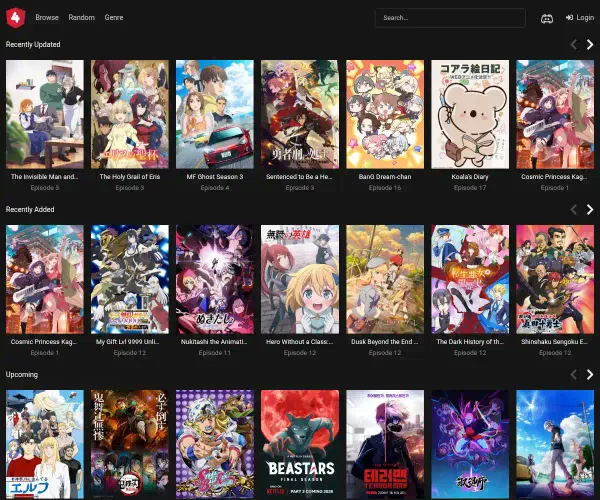Open Dusk Beyond the End poster

tap(385, 279)
